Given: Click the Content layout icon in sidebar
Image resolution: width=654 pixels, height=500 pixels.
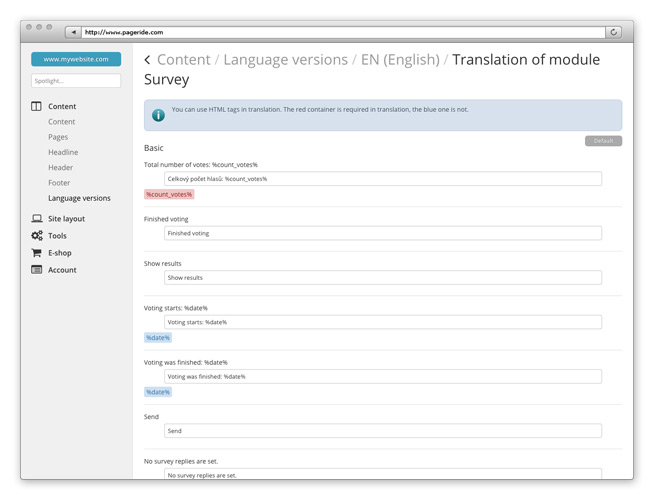Looking at the screenshot, I should 37,106.
